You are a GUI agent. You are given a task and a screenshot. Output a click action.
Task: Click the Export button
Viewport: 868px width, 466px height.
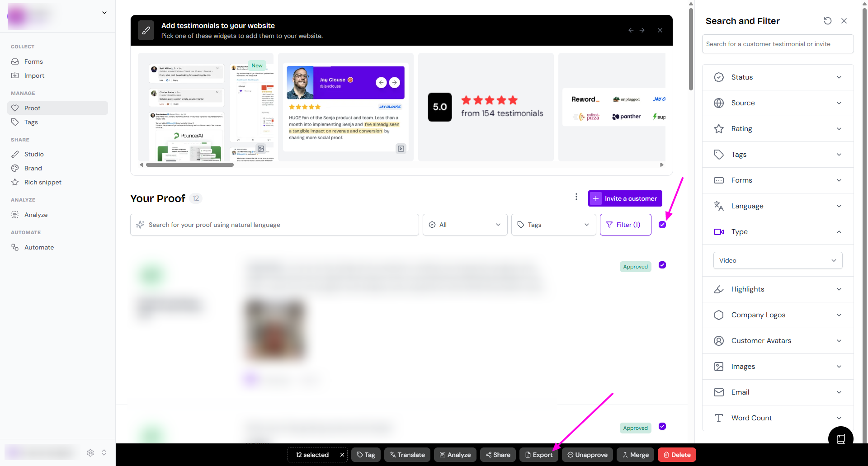(539, 455)
